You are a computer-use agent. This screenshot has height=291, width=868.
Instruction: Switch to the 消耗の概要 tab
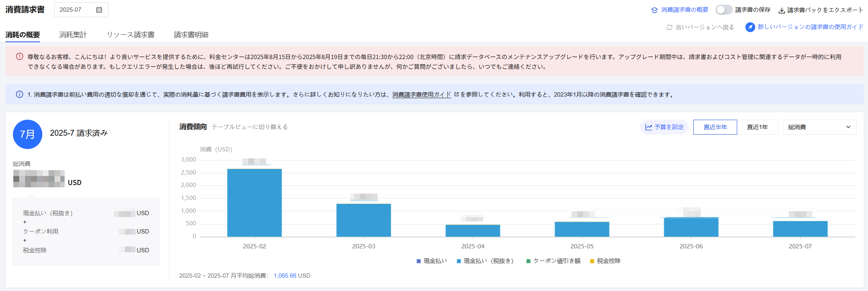pos(23,35)
